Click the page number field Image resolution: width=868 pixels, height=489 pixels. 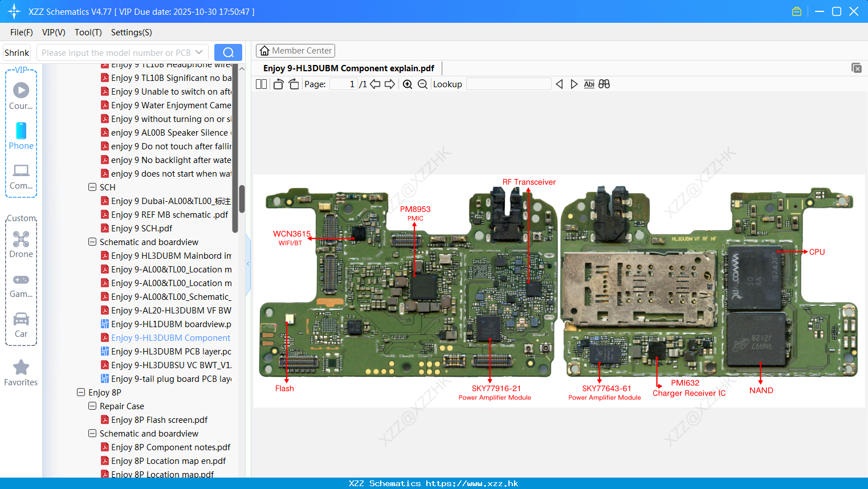344,84
